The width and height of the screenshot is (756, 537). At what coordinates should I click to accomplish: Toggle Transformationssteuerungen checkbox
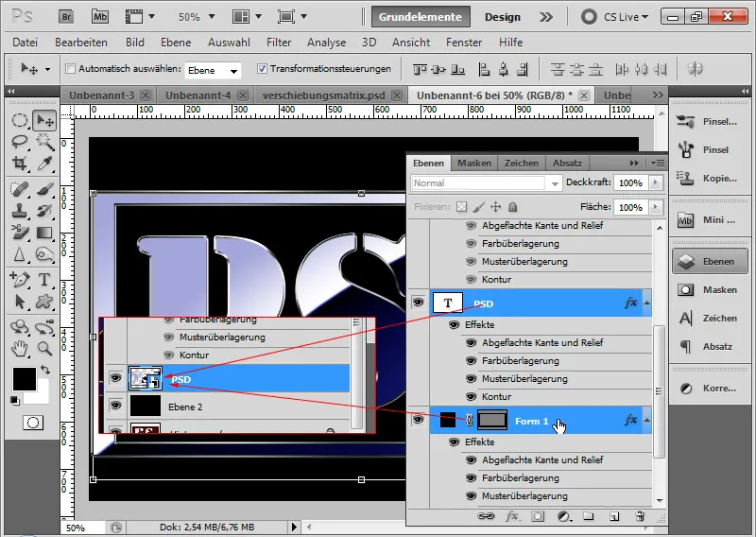pos(262,68)
